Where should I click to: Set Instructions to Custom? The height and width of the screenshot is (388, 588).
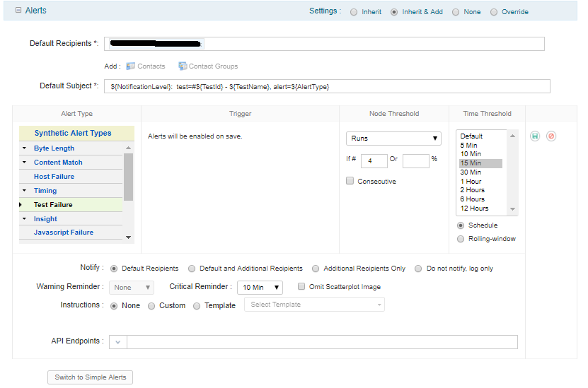click(x=151, y=306)
